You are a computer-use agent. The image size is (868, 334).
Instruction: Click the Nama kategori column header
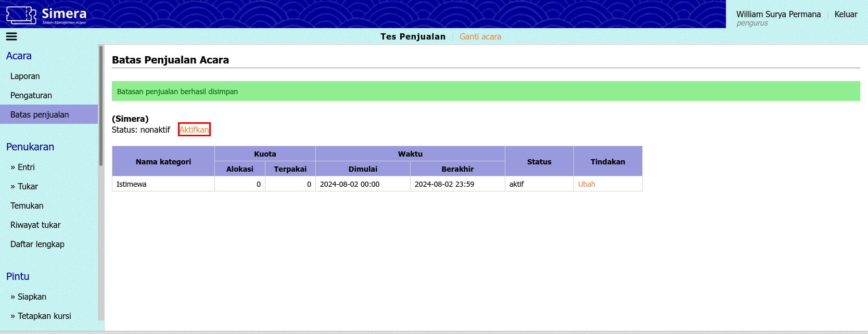pyautogui.click(x=163, y=161)
